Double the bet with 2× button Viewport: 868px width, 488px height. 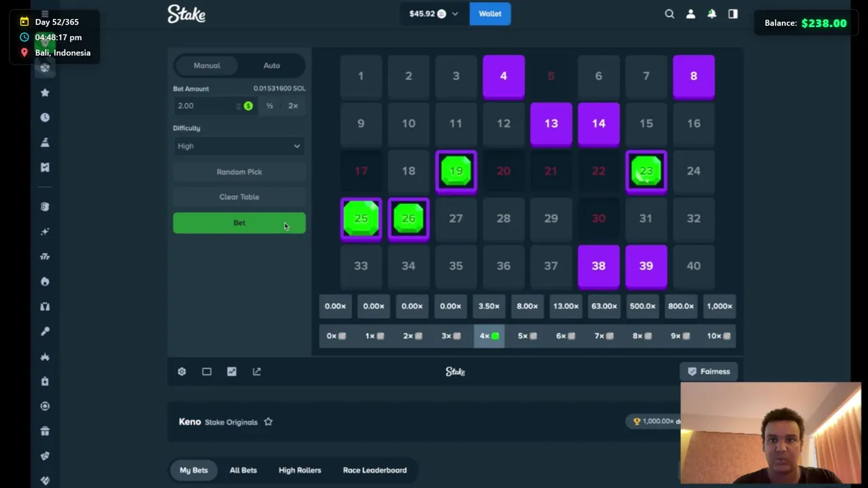click(x=293, y=106)
